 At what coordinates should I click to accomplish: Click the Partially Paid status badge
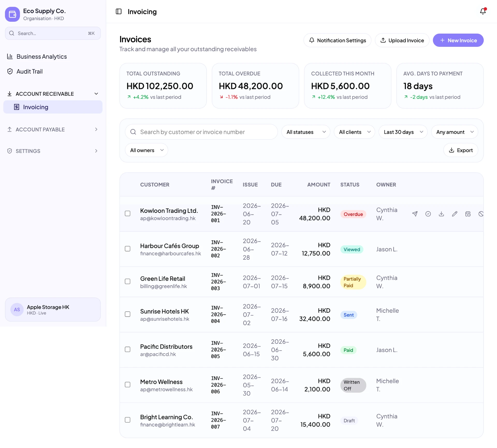click(x=353, y=282)
